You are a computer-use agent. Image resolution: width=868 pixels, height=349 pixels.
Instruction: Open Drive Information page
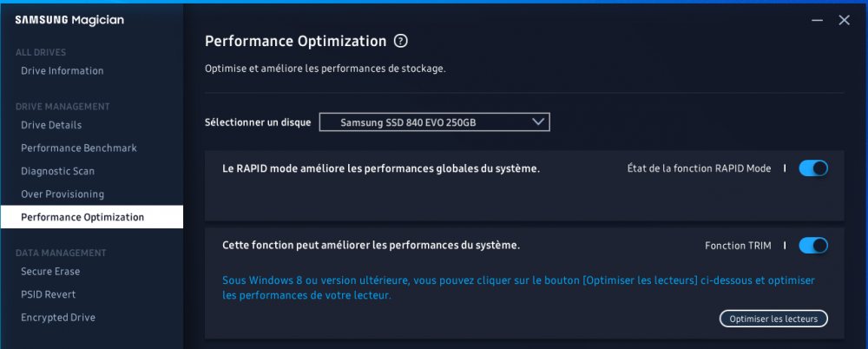[62, 71]
